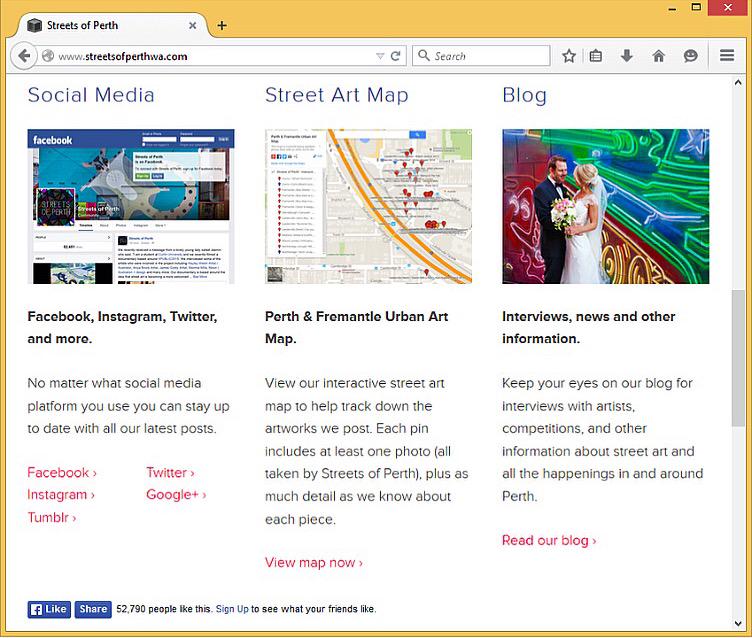752x638 pixels.
Task: Maximize the browser window
Action: coord(696,7)
